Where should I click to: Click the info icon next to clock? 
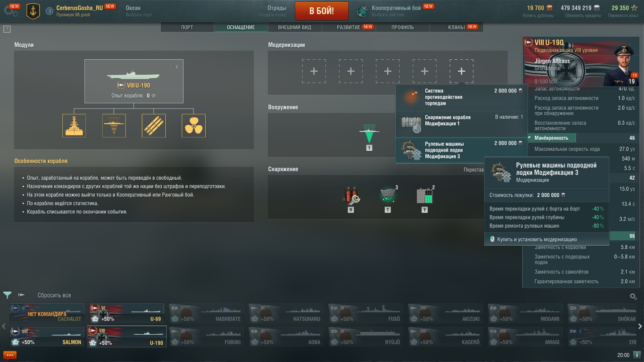click(x=637, y=355)
